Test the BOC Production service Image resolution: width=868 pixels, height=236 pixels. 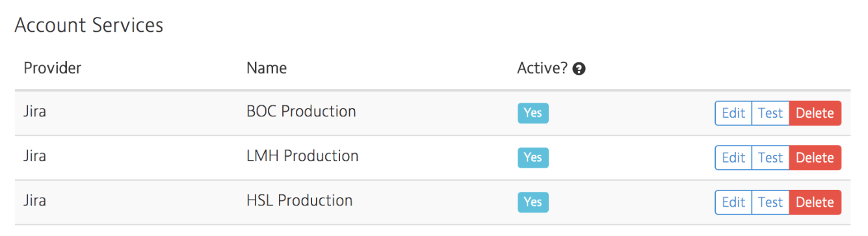[770, 113]
